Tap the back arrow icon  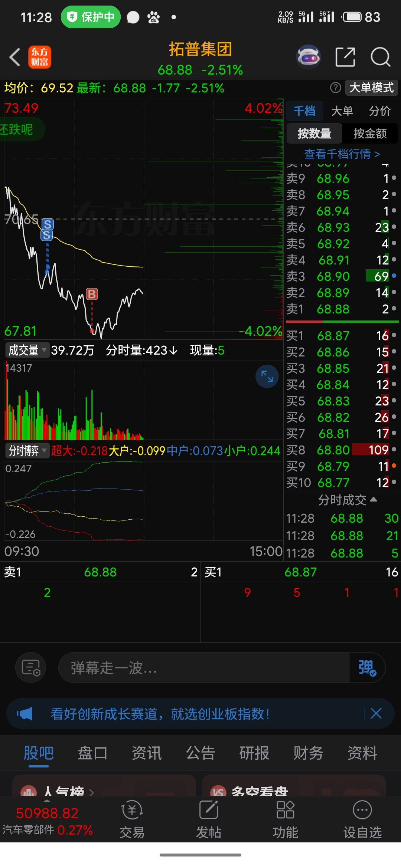[15, 57]
